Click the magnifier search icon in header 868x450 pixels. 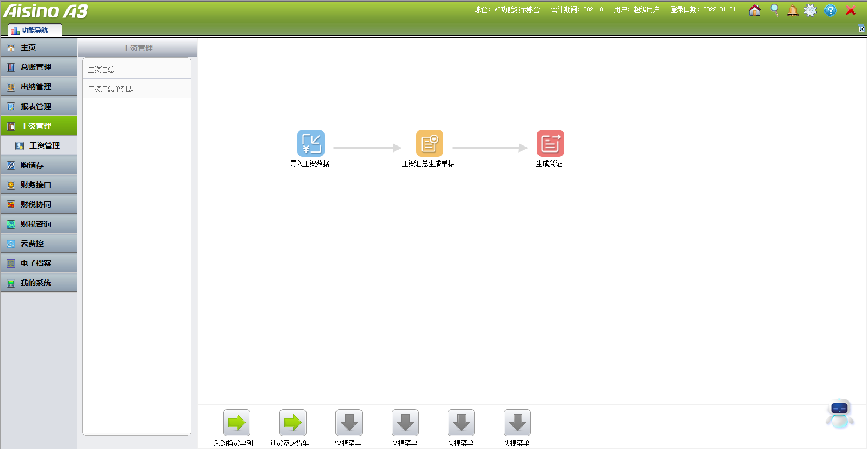coord(774,10)
